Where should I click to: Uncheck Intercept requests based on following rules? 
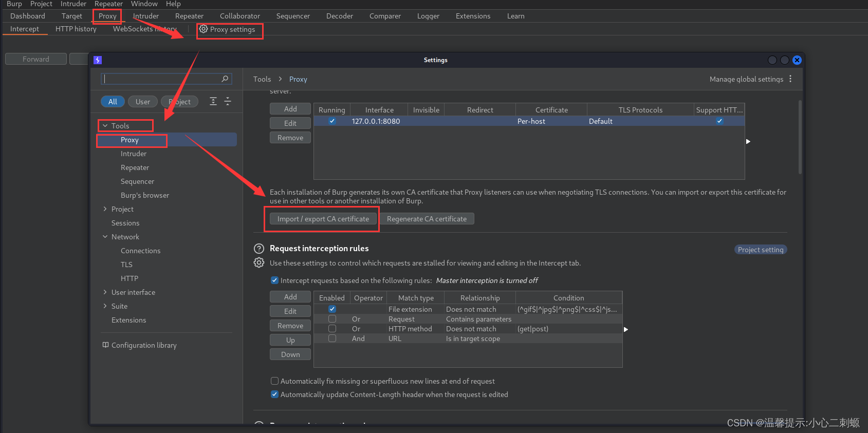[274, 280]
